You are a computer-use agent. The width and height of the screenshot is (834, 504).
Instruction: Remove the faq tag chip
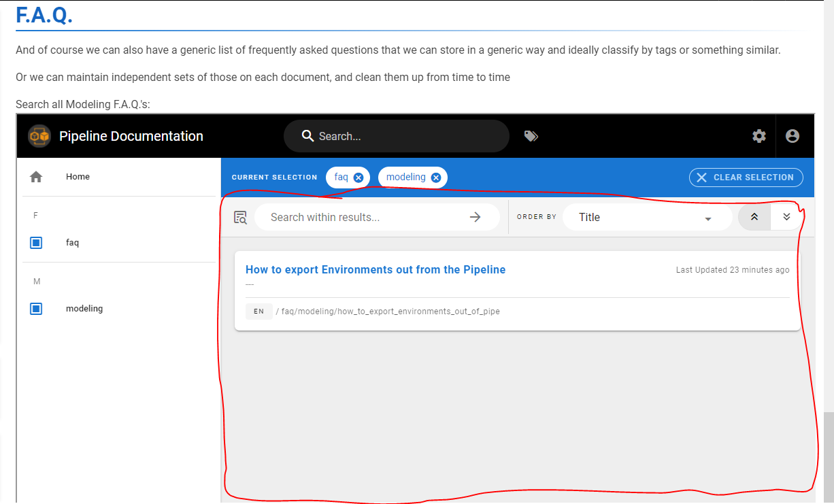tap(358, 178)
